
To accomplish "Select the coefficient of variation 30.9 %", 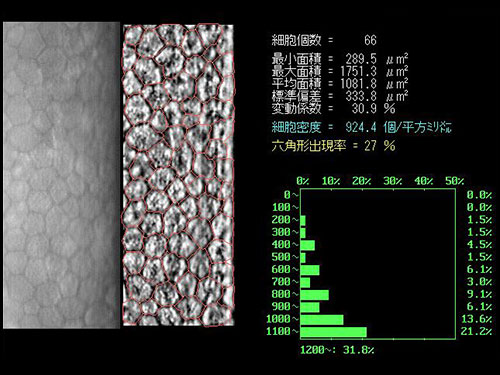I will (374, 108).
